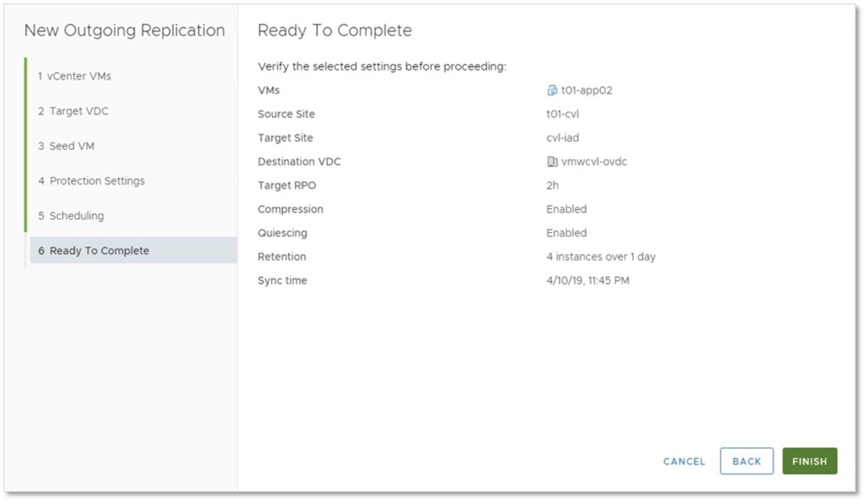
Task: Select step 6 Ready To Complete
Action: tap(93, 251)
